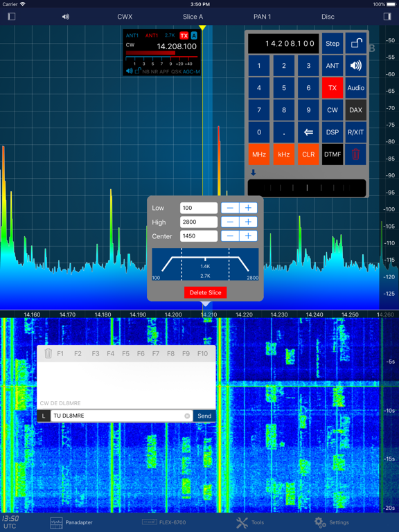Tap the backspace arrow key
The image size is (399, 532).
[x=308, y=132]
